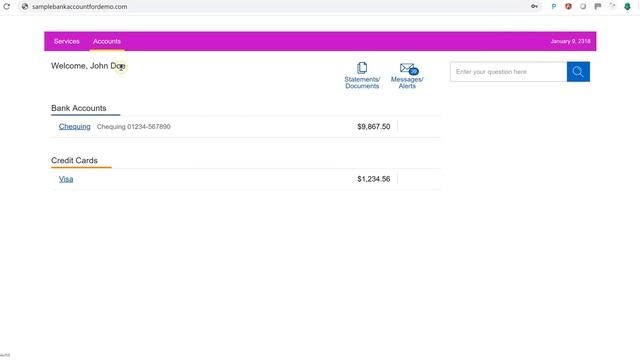Screen dimensions: 640x360
Task: Reload the page with the refresh icon
Action: (7, 7)
